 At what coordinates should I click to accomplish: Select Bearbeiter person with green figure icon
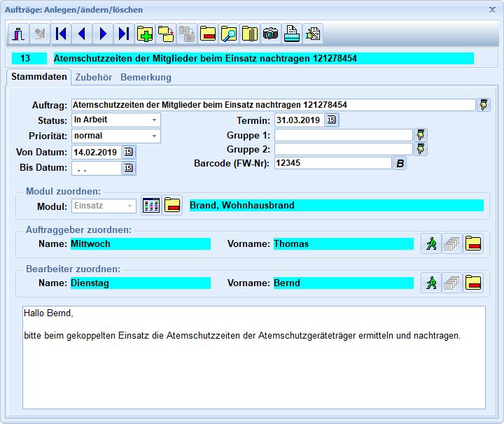[x=431, y=283]
